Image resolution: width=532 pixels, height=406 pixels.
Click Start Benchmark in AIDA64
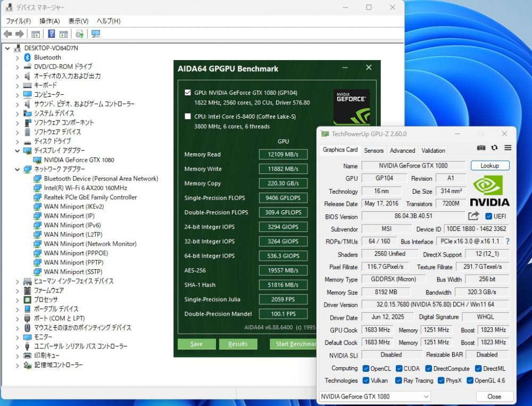[293, 344]
